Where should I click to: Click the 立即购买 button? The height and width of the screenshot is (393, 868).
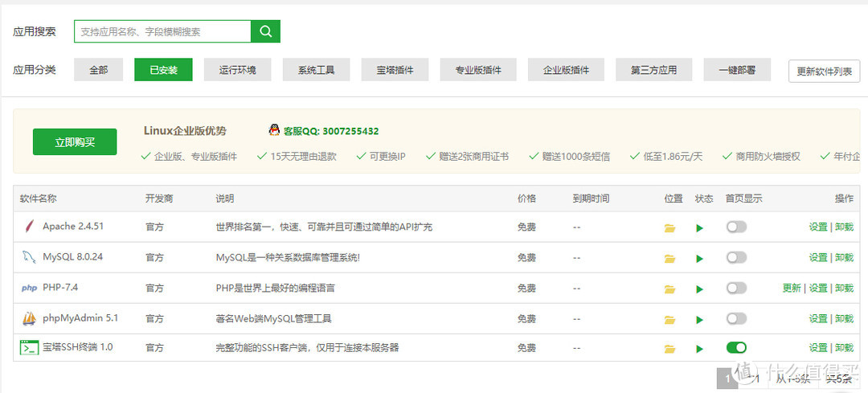point(75,142)
